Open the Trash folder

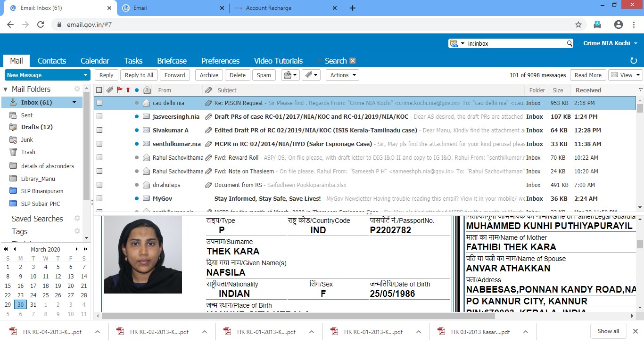coord(28,152)
